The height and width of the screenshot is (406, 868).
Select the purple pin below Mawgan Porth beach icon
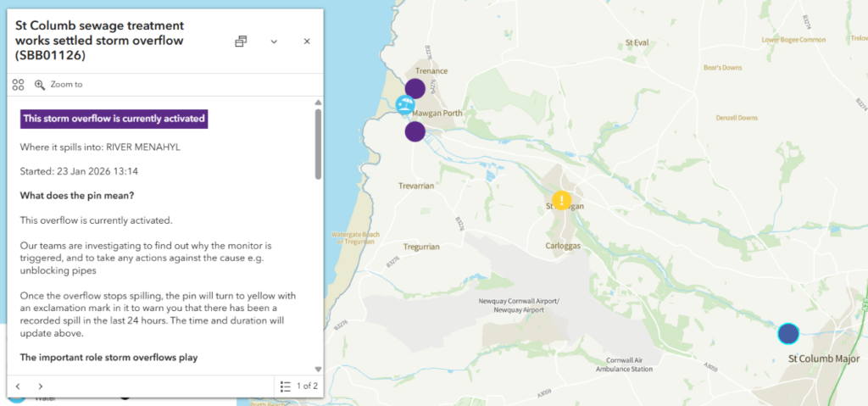pyautogui.click(x=415, y=131)
